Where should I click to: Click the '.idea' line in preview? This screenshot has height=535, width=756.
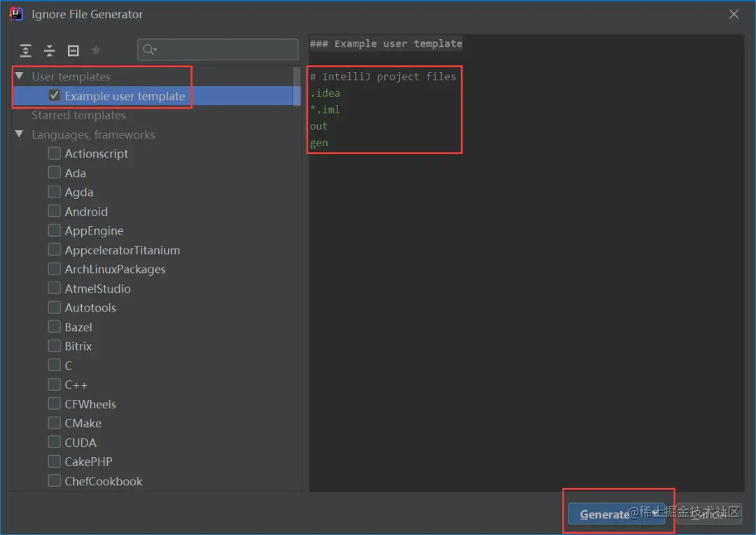pyautogui.click(x=325, y=92)
